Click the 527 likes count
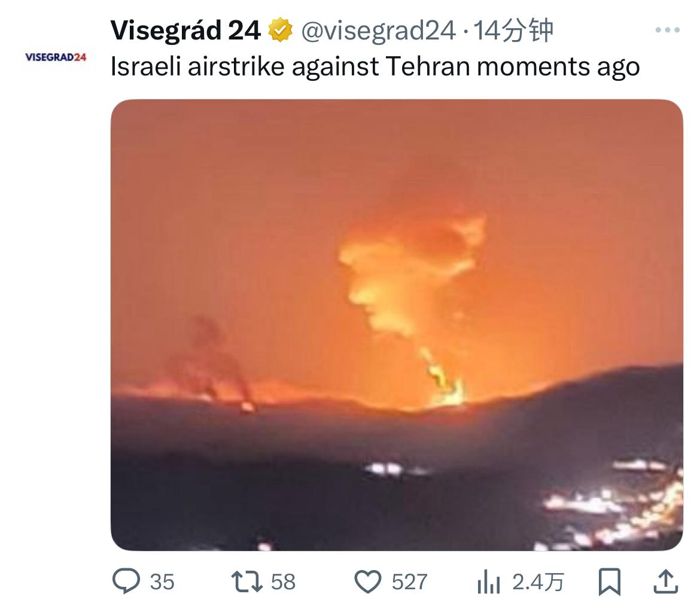Viewport: 700px width, 606px height. [409, 582]
